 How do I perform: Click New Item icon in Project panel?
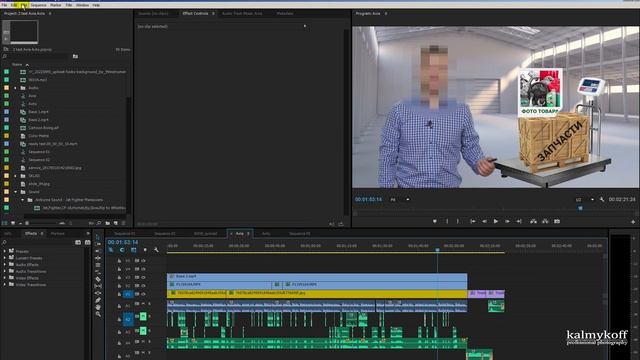(x=116, y=223)
